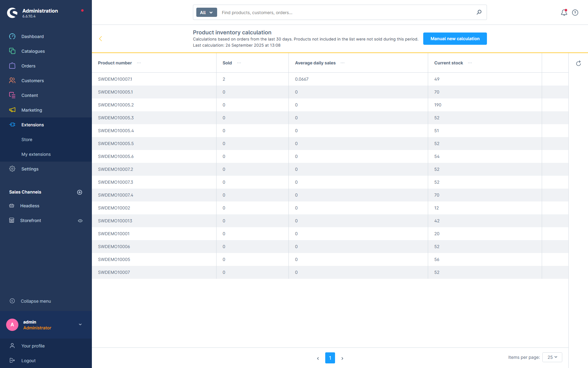Click the Collapse menu arrow icon

(12, 301)
